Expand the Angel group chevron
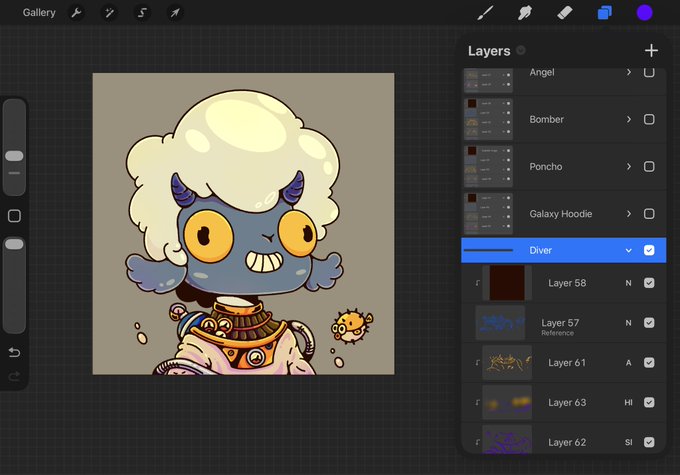Viewport: 680px width, 475px height. point(629,72)
